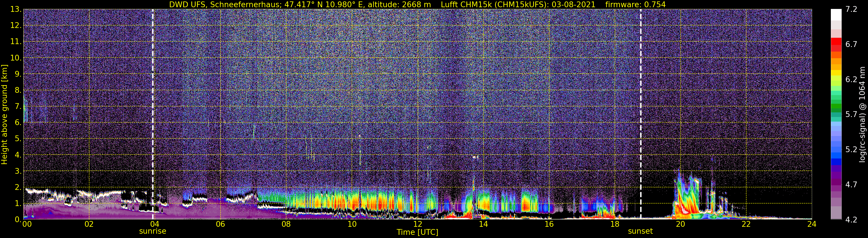Click the height axis tick label 11.
868x238 pixels.
point(16,42)
